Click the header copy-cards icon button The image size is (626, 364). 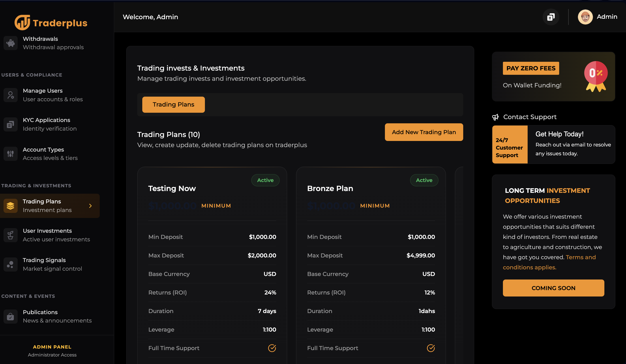click(551, 17)
